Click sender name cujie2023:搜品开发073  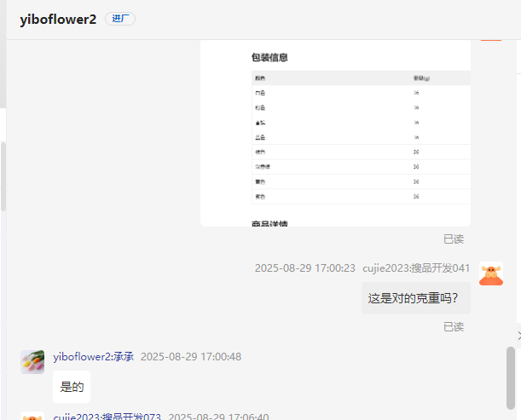[x=107, y=417]
